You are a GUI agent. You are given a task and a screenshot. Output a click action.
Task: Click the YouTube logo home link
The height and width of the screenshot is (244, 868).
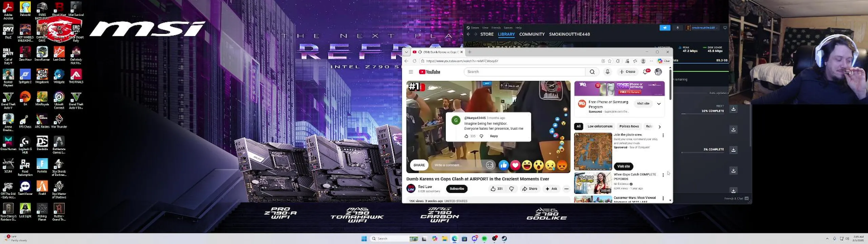click(x=429, y=72)
